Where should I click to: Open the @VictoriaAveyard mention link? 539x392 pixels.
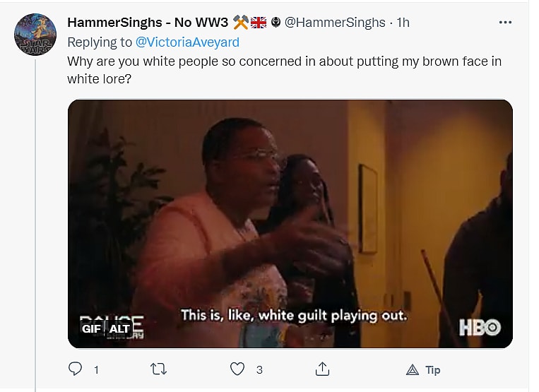click(x=187, y=42)
